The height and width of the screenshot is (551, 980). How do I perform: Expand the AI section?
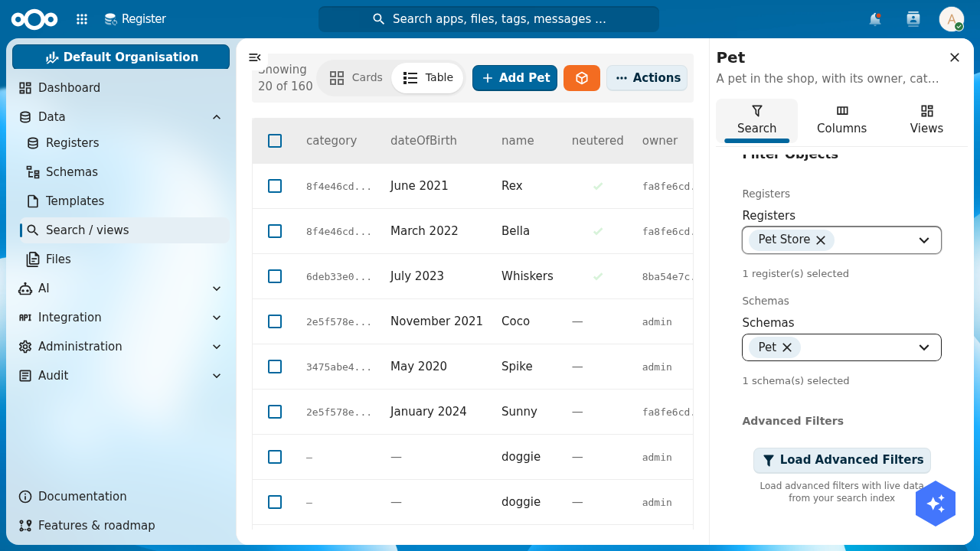217,289
